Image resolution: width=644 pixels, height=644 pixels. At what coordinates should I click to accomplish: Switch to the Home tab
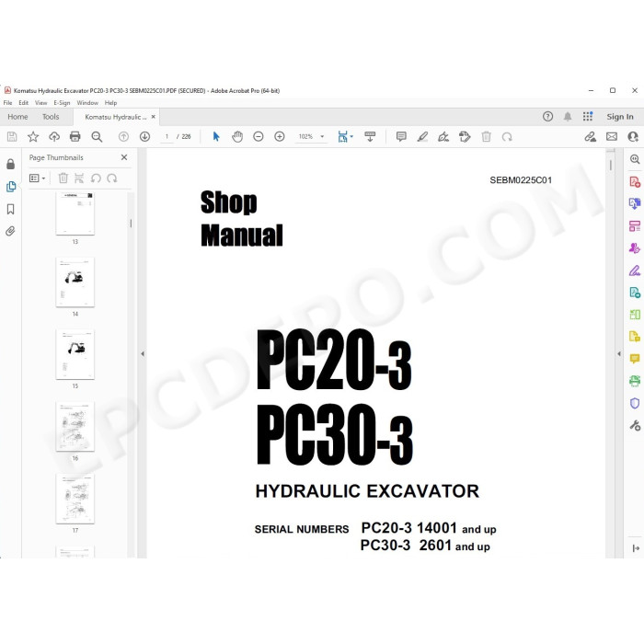[x=17, y=117]
